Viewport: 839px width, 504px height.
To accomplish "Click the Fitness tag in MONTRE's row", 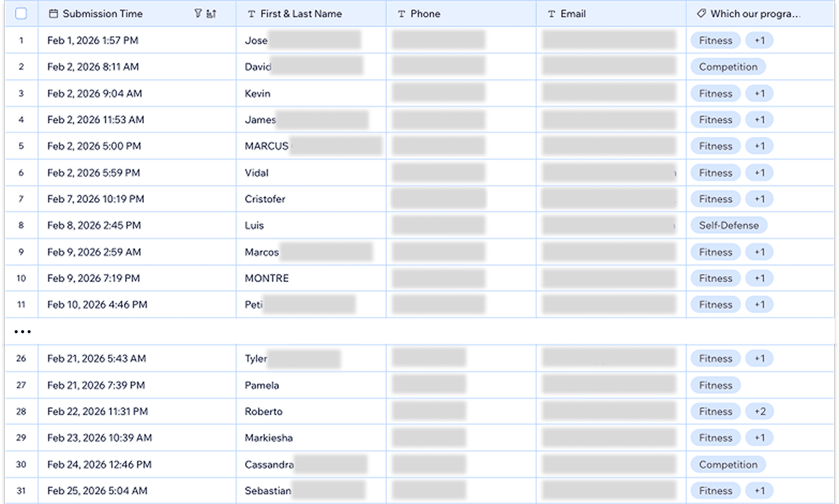I will [x=716, y=278].
